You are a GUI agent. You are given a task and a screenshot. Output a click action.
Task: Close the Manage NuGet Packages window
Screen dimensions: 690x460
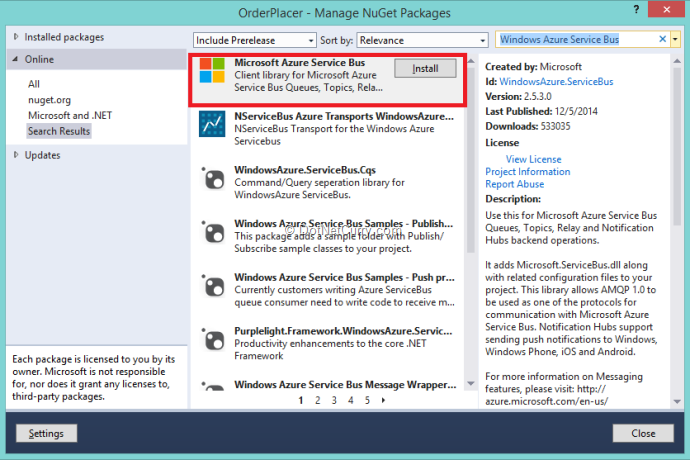[x=667, y=9]
